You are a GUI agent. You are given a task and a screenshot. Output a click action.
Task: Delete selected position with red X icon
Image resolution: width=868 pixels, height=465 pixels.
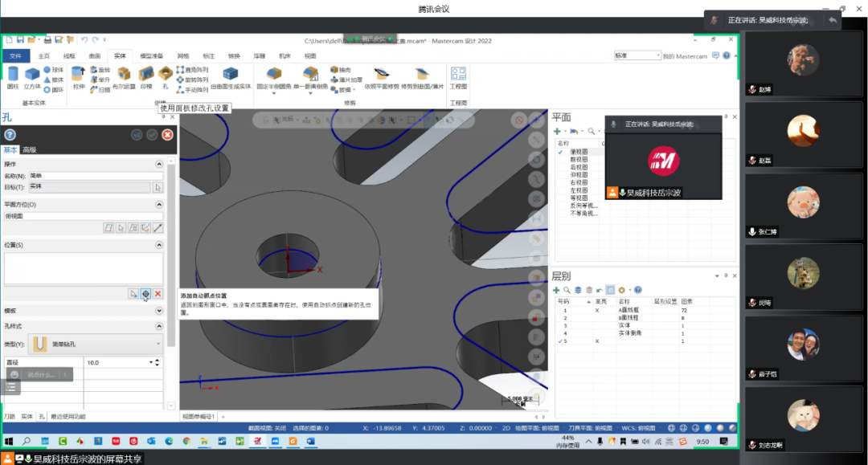click(x=158, y=294)
